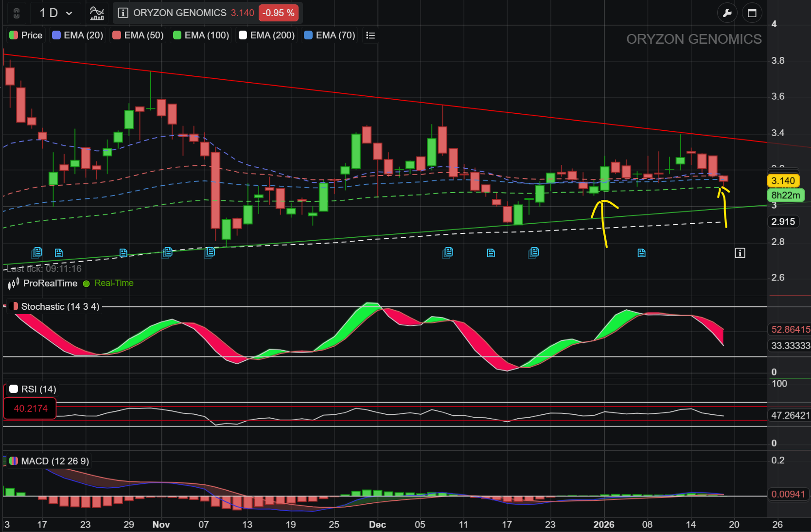This screenshot has width=811, height=532.
Task: Open the indicator list menu icon
Action: pos(370,35)
